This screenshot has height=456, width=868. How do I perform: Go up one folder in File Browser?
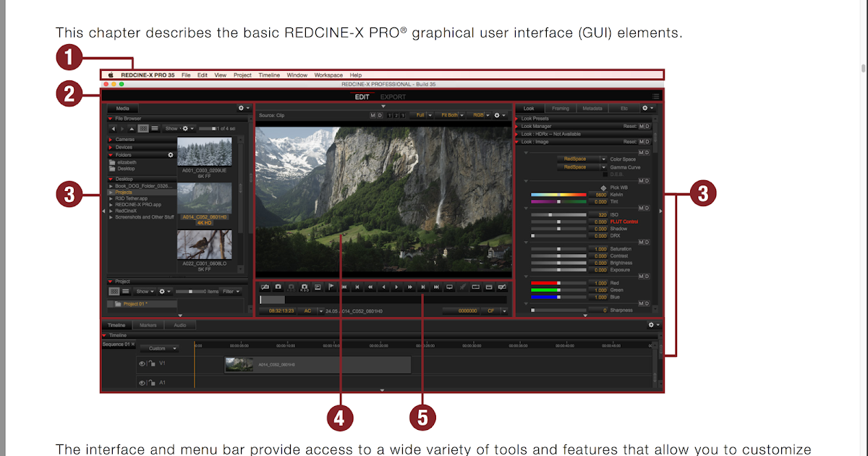pyautogui.click(x=132, y=129)
